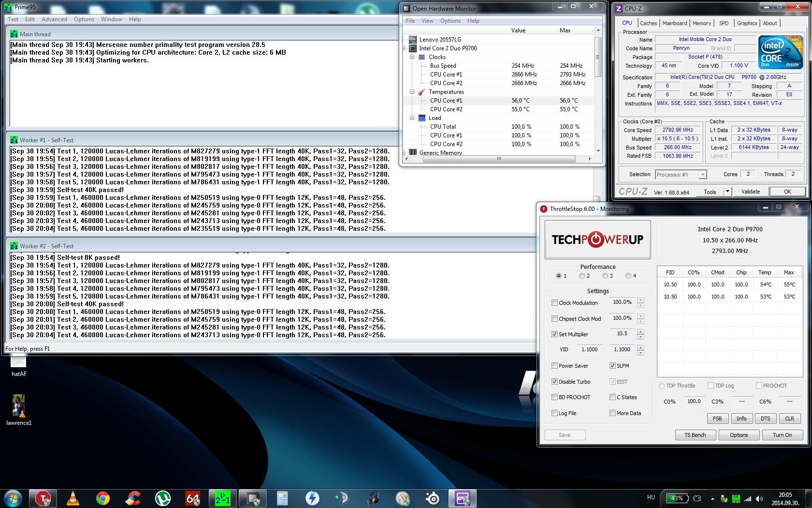
Task: Switch to CPU-Z Mainboard tab
Action: point(674,23)
